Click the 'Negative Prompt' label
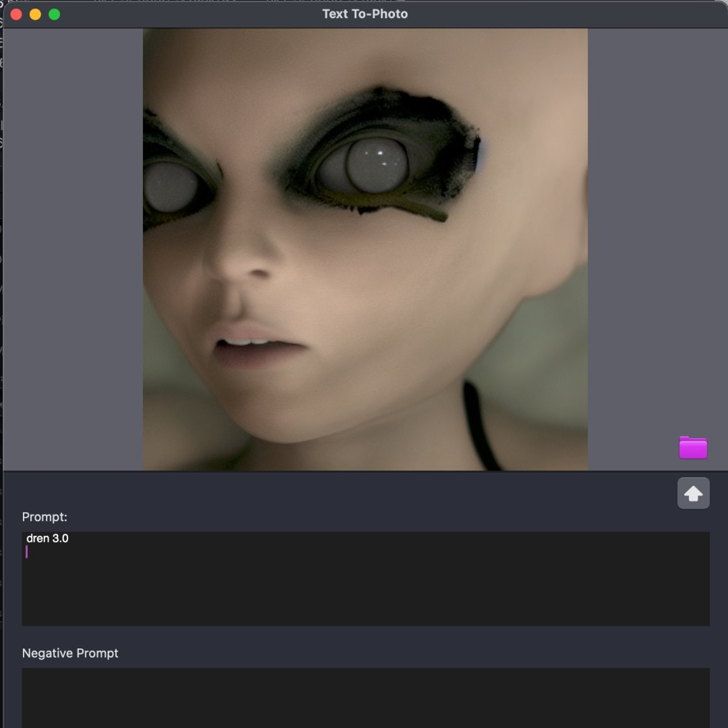The width and height of the screenshot is (728, 728). click(70, 653)
